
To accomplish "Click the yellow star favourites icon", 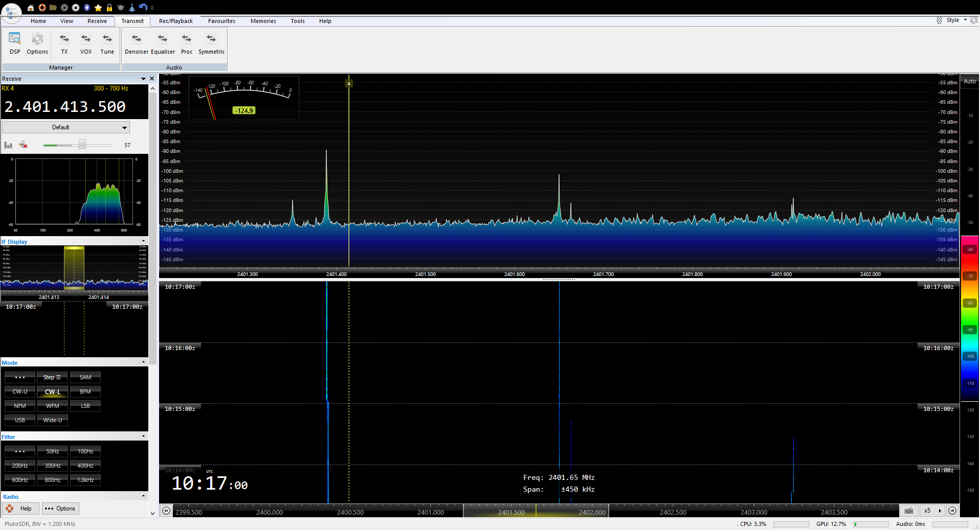I will coord(98,8).
